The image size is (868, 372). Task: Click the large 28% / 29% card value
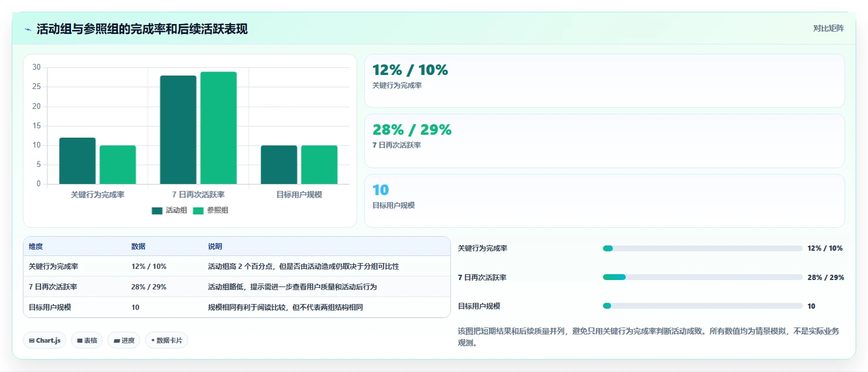pos(412,130)
